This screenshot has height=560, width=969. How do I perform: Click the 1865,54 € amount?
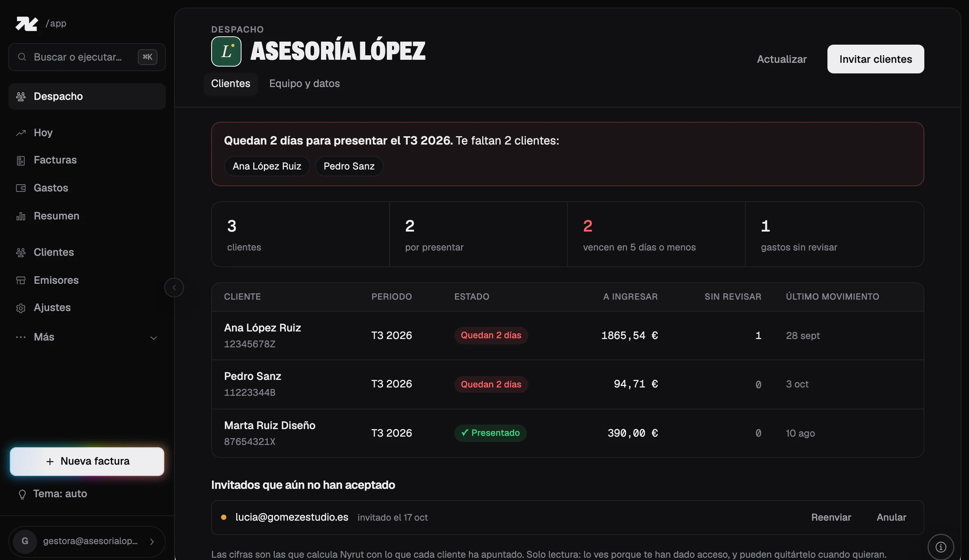(629, 336)
